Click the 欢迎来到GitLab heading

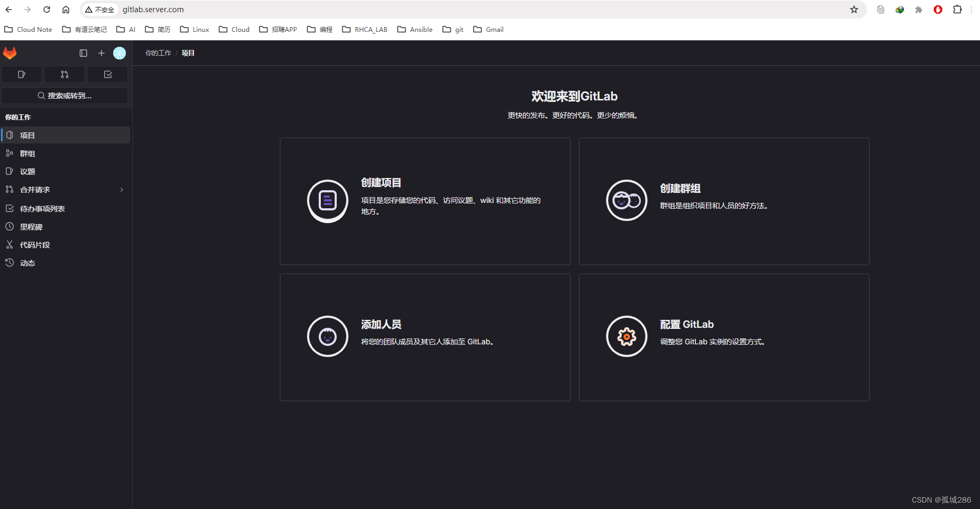[574, 96]
